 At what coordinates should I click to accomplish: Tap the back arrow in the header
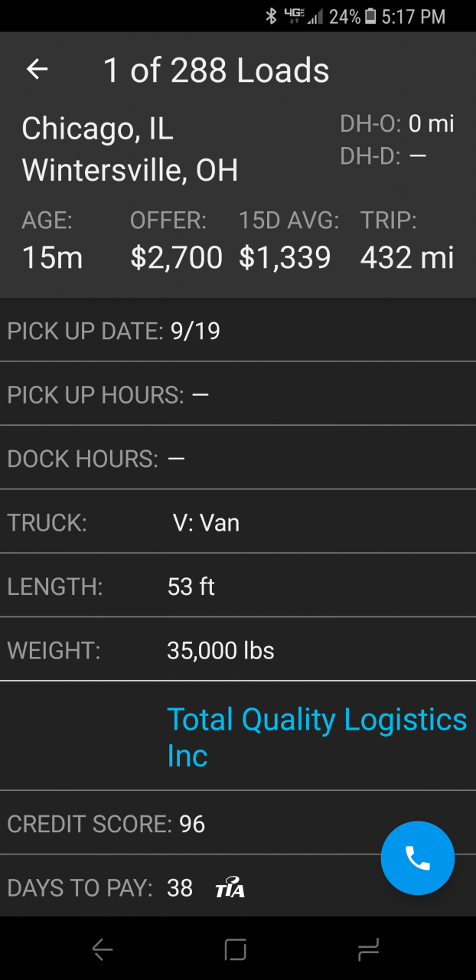click(37, 70)
